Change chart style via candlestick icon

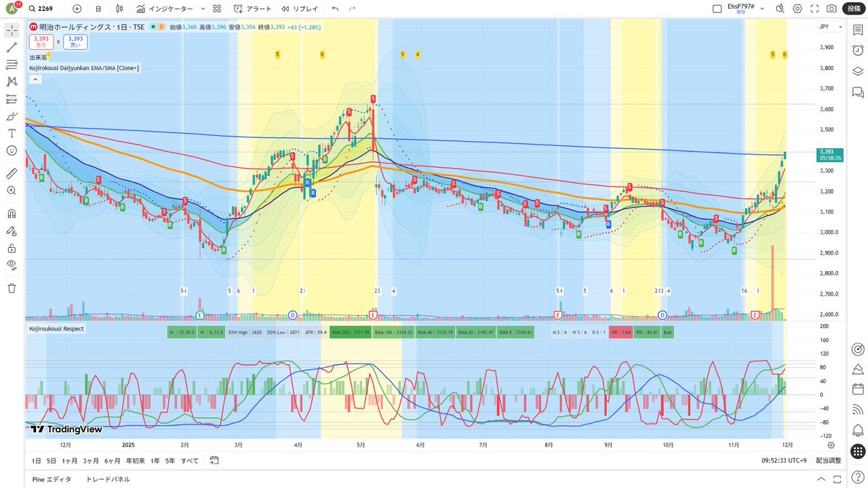click(120, 9)
